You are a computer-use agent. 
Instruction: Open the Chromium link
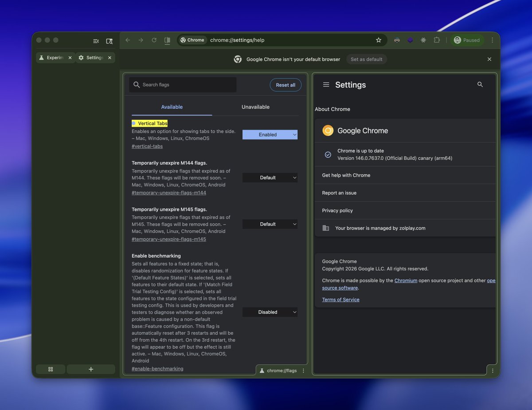click(x=406, y=280)
